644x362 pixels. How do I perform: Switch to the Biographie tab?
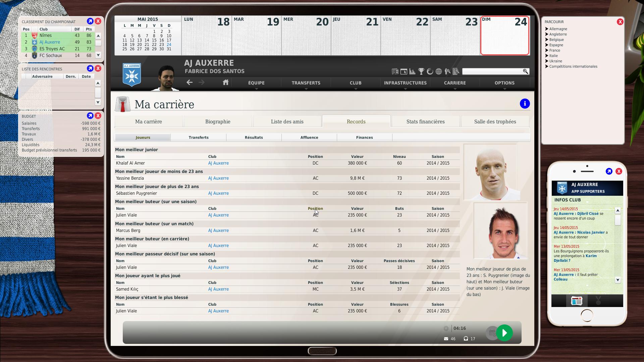point(218,122)
